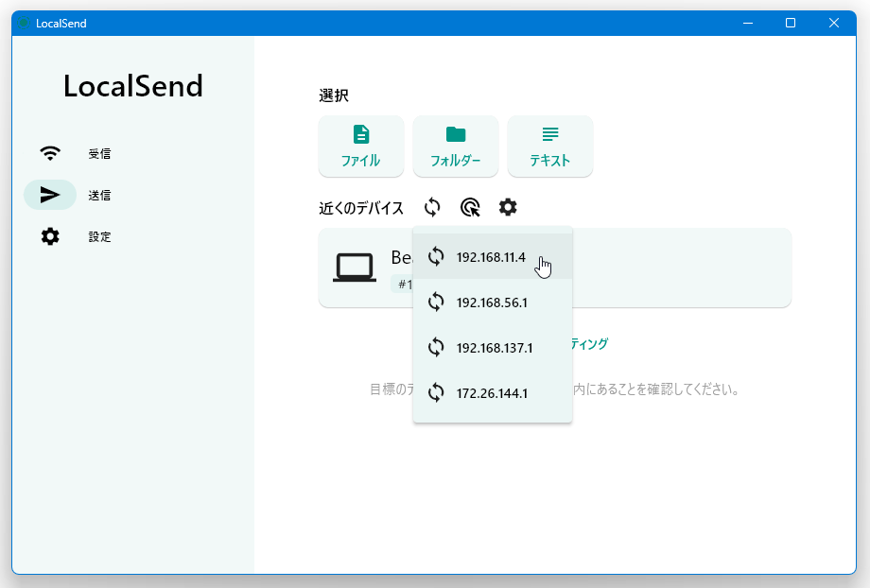Click the sidebar gear icon
870x588 pixels.
[x=50, y=236]
